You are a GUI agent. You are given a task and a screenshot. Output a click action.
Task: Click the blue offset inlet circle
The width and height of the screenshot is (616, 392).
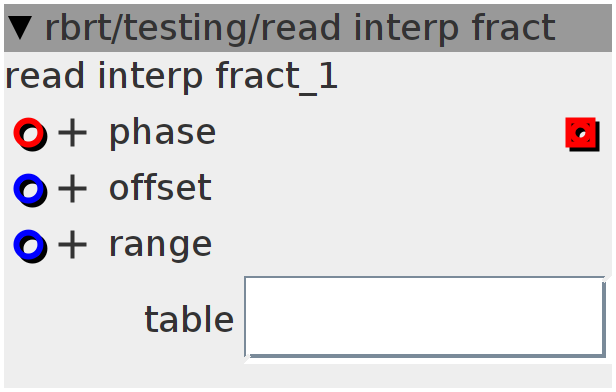[30, 190]
